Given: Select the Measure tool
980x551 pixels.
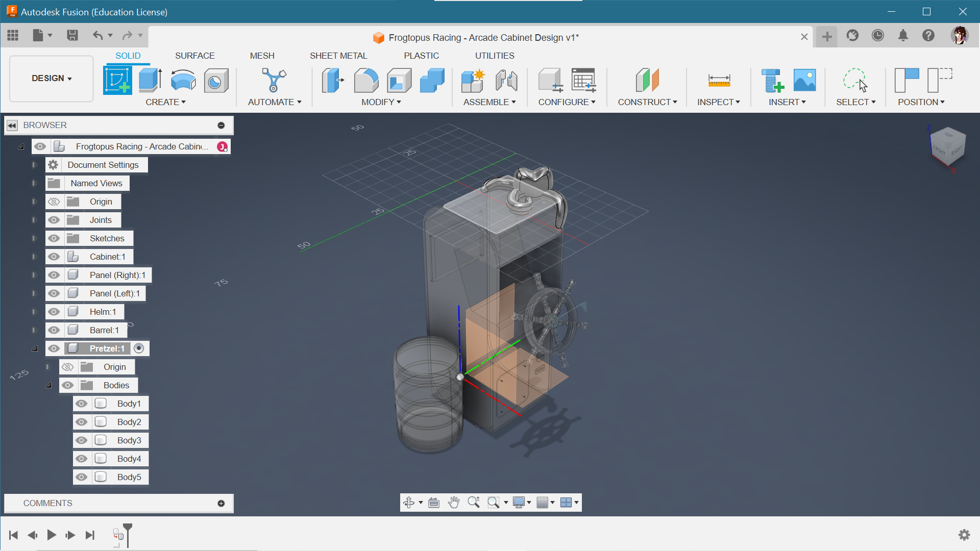Looking at the screenshot, I should 719,80.
